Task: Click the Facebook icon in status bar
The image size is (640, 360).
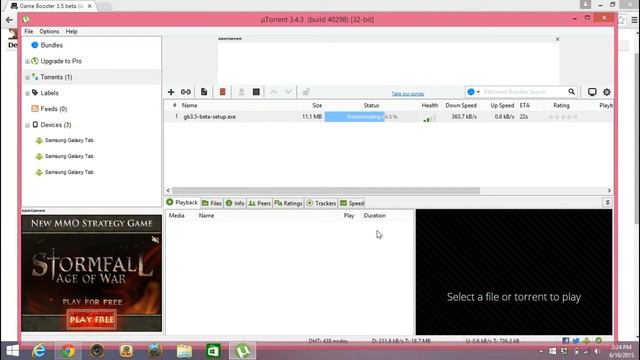Action: click(x=565, y=340)
